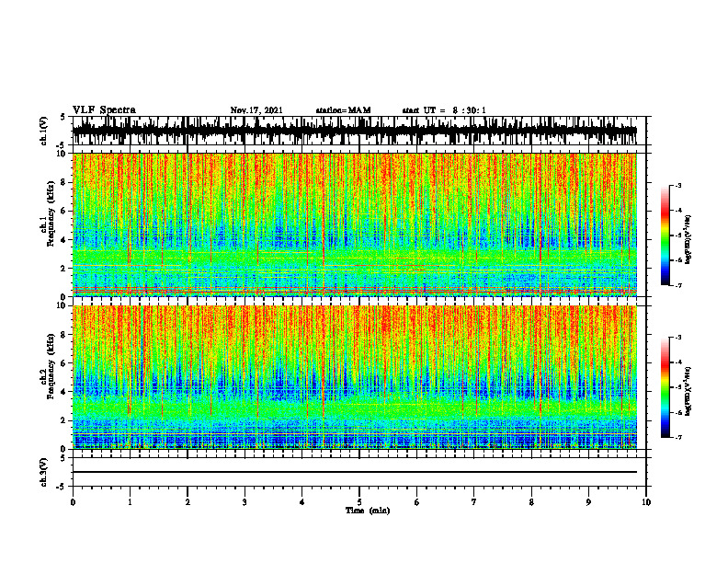
Task: Click the time axis tick label "8"
Action: 531,502
